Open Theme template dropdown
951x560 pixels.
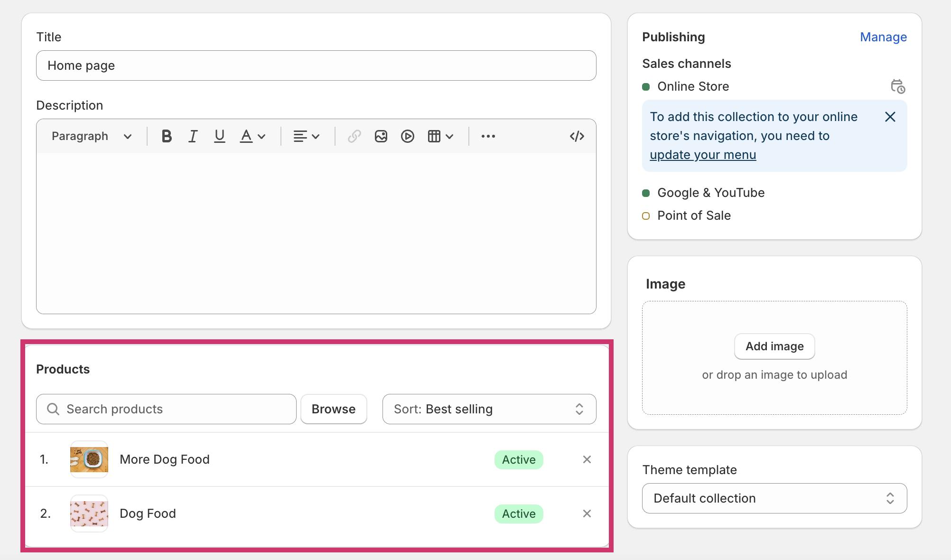tap(774, 498)
